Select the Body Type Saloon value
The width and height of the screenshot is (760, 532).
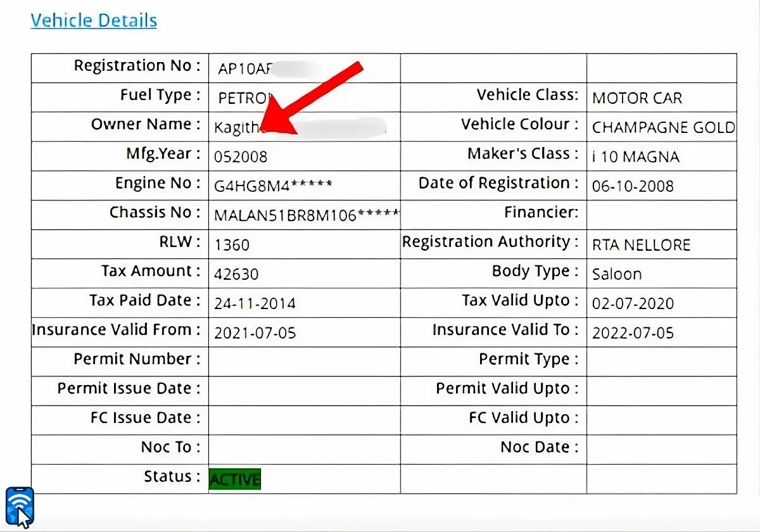click(x=616, y=274)
